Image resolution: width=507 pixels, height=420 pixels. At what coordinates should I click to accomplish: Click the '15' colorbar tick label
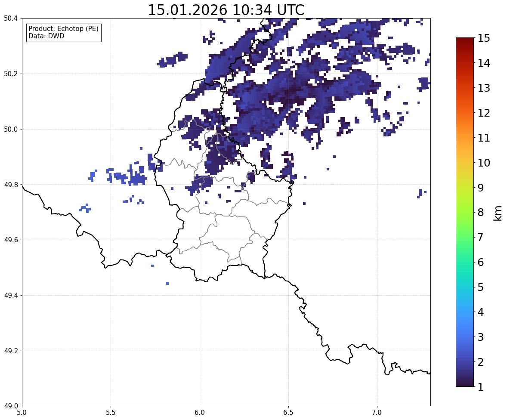[x=484, y=38]
